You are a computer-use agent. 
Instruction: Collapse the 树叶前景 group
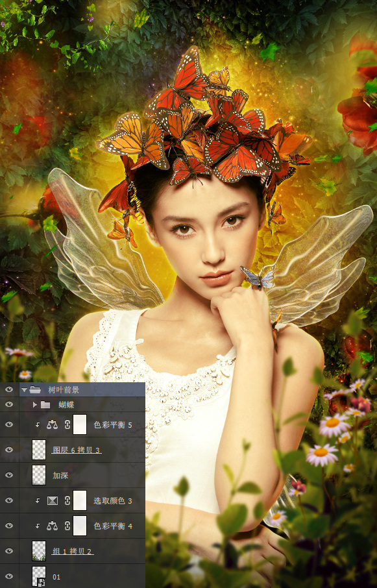point(25,390)
